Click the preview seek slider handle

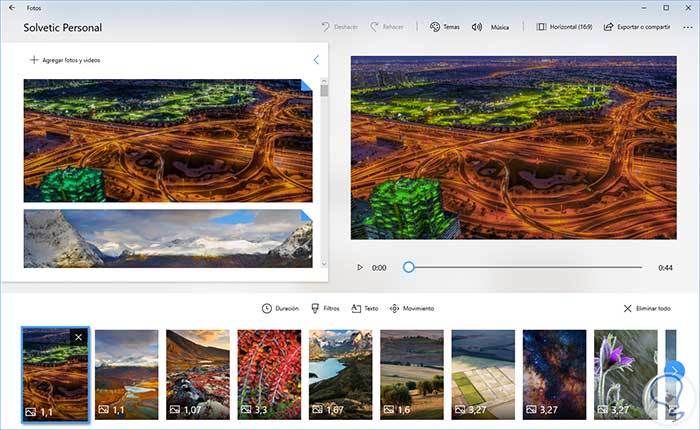tap(408, 267)
